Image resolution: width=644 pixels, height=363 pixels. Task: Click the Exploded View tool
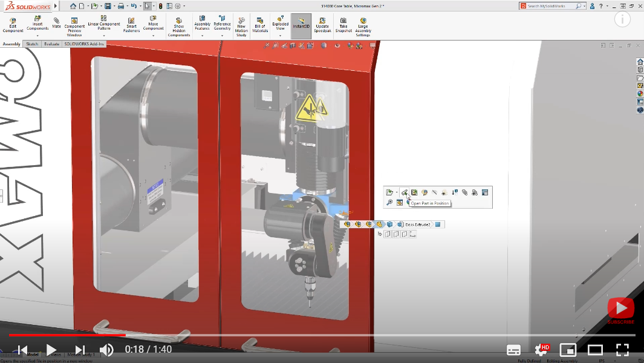pos(280,23)
